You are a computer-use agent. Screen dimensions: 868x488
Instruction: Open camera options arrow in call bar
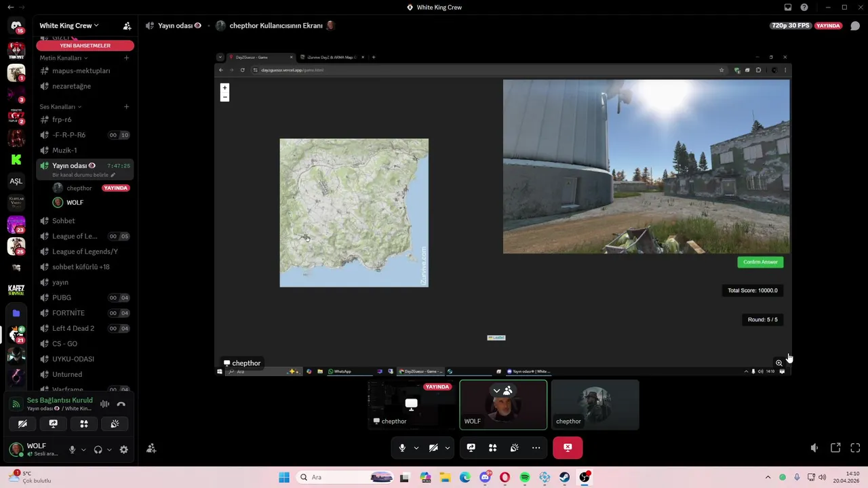click(447, 447)
